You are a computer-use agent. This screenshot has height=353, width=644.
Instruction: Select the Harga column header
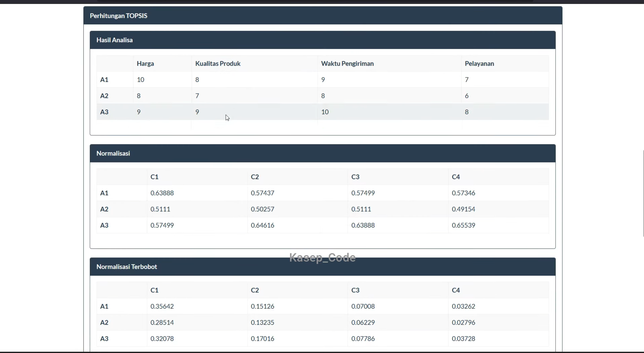tap(145, 63)
